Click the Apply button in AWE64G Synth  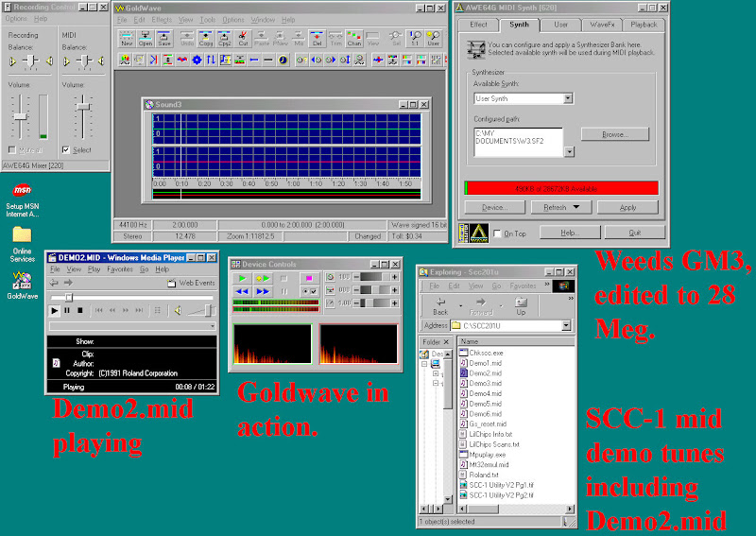[x=627, y=207]
